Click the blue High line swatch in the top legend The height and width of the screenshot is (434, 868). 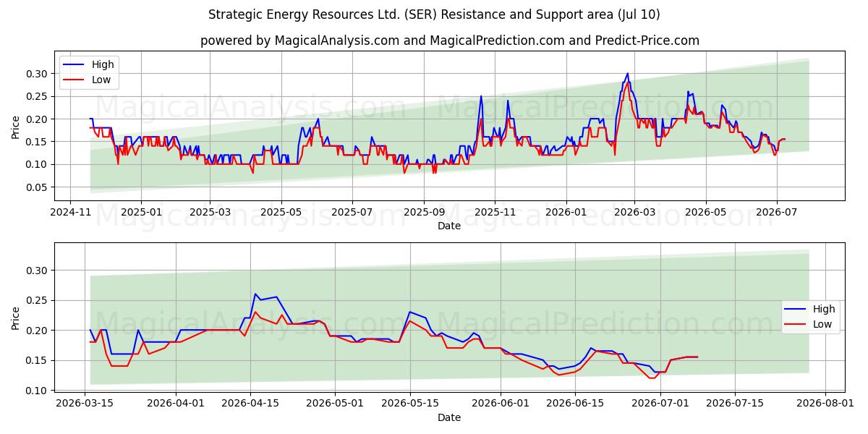(75, 65)
